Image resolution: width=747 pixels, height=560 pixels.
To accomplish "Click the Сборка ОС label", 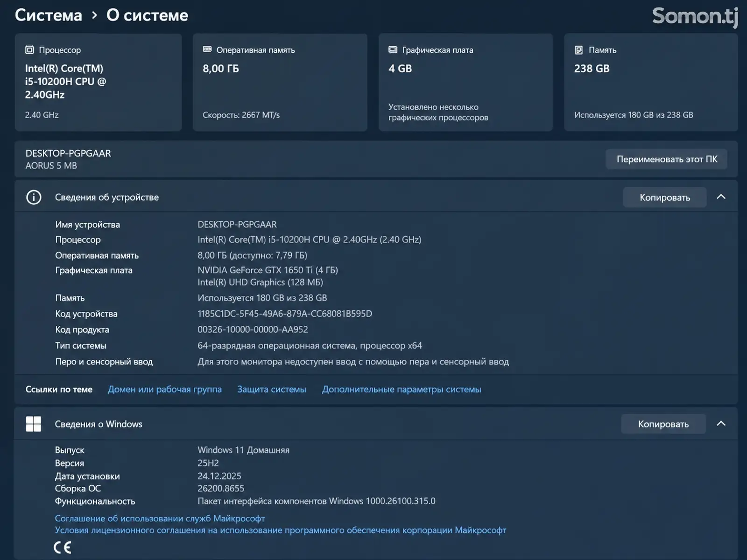I will pos(78,489).
